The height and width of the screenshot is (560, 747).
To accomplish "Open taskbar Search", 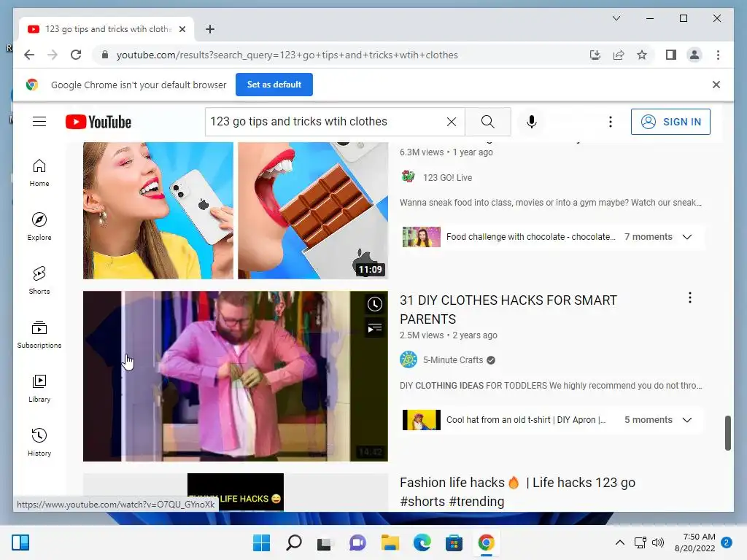I will pos(293,542).
